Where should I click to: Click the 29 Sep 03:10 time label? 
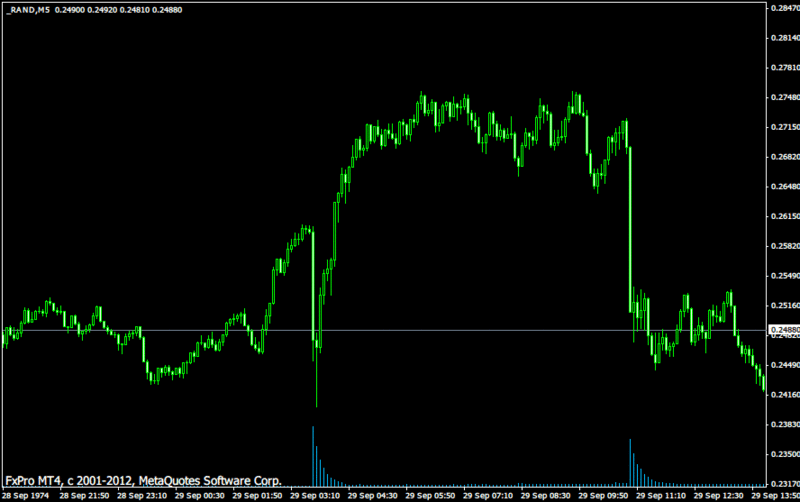315,496
